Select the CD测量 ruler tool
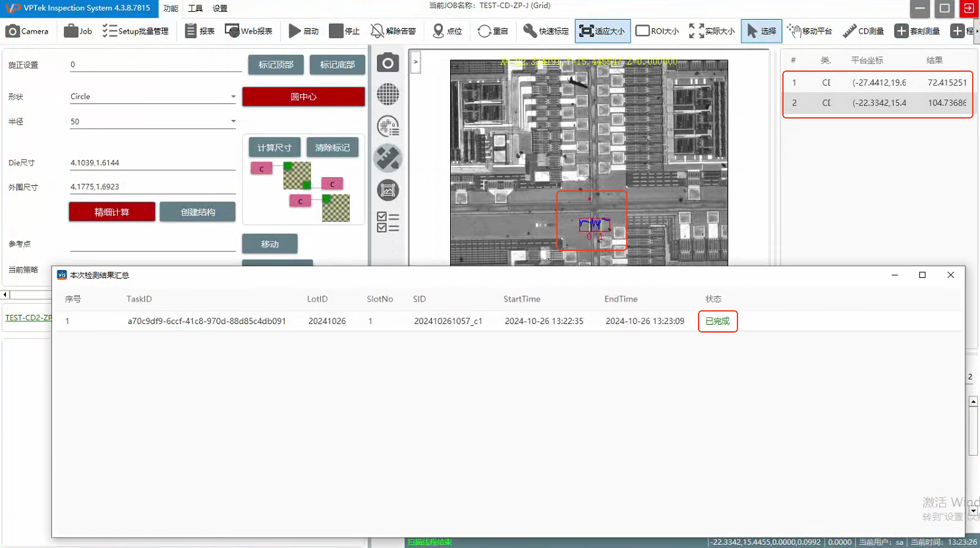The image size is (980, 548). (x=863, y=31)
